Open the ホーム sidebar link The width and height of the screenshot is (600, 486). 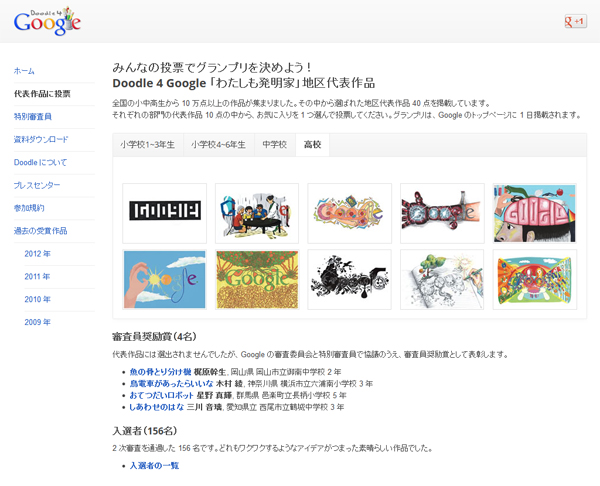point(24,71)
